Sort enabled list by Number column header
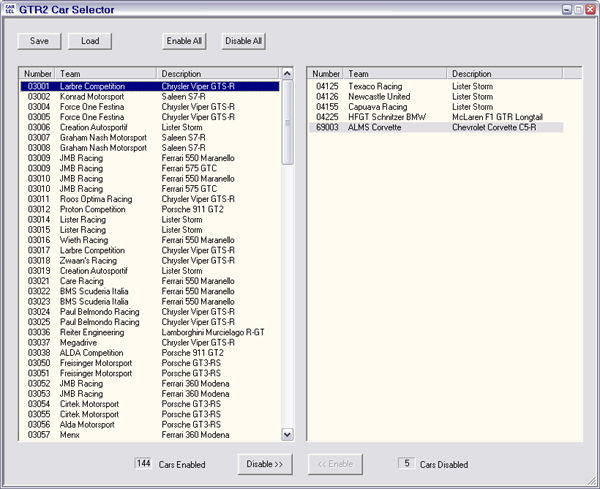The width and height of the screenshot is (600, 489). 38,74
